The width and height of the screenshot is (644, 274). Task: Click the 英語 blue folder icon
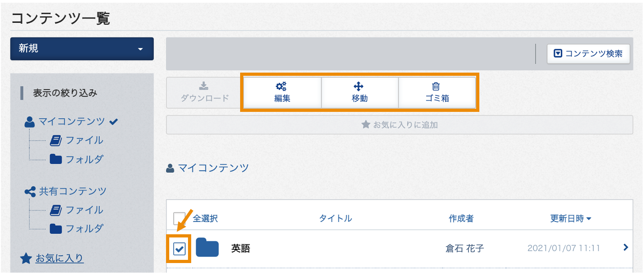[207, 248]
